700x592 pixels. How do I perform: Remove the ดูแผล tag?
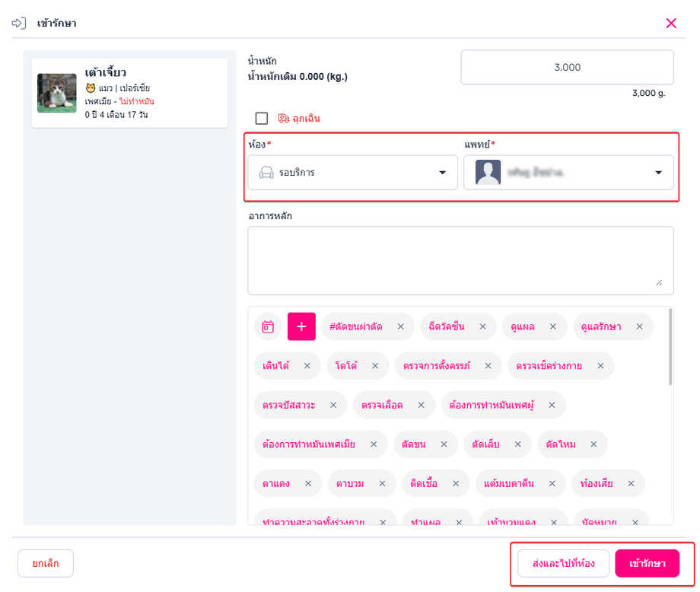(552, 326)
